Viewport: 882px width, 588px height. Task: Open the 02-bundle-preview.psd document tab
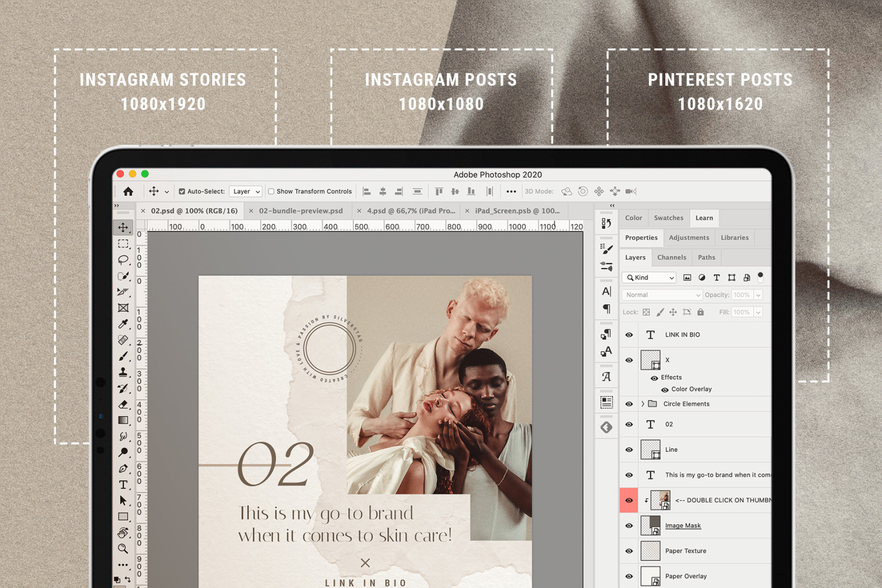pyautogui.click(x=301, y=211)
